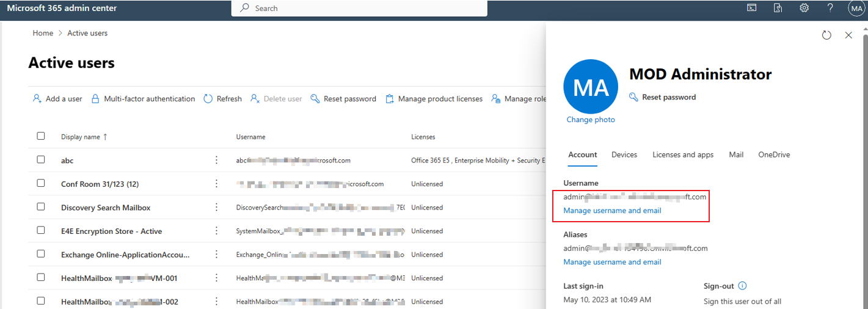Switch to the Devices tab
This screenshot has width=868, height=309.
point(624,155)
